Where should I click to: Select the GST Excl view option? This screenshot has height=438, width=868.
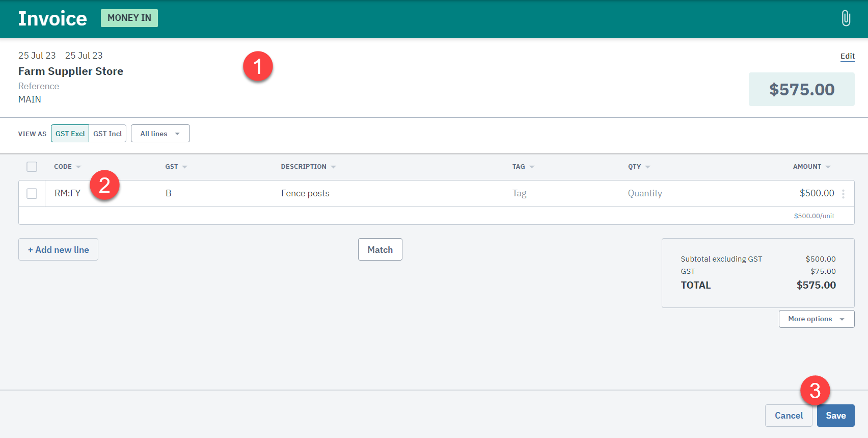pyautogui.click(x=70, y=134)
